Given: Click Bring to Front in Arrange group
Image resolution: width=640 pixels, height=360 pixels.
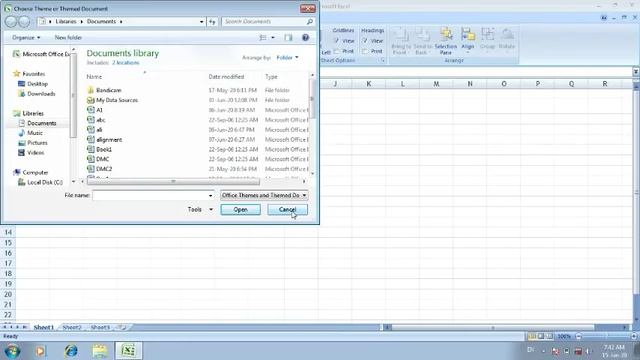Looking at the screenshot, I should coord(400,41).
